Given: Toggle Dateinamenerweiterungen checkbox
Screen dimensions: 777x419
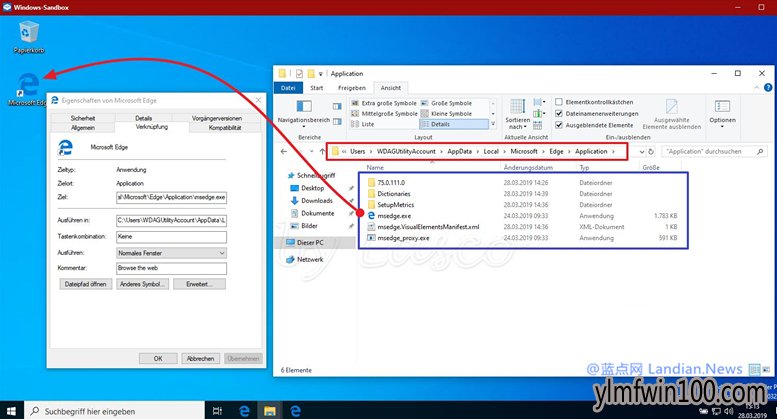Looking at the screenshot, I should 558,113.
